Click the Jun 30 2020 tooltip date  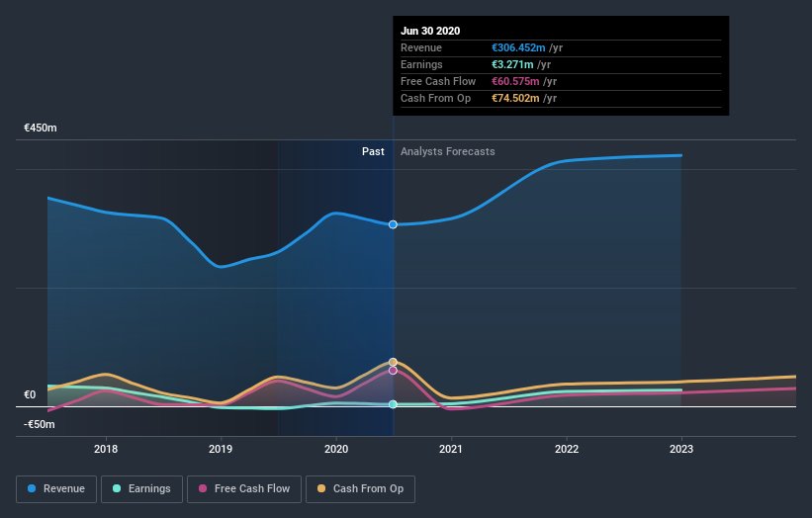(x=430, y=31)
